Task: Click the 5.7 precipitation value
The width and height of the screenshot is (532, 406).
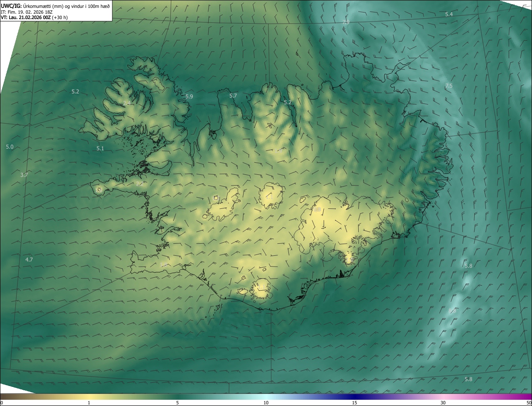Action: (x=233, y=95)
